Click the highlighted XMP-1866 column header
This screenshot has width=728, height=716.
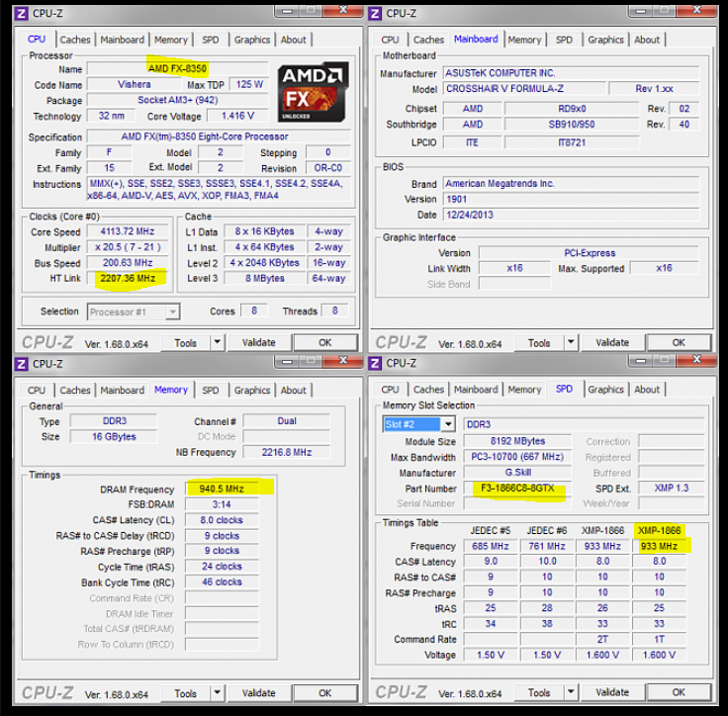660,530
